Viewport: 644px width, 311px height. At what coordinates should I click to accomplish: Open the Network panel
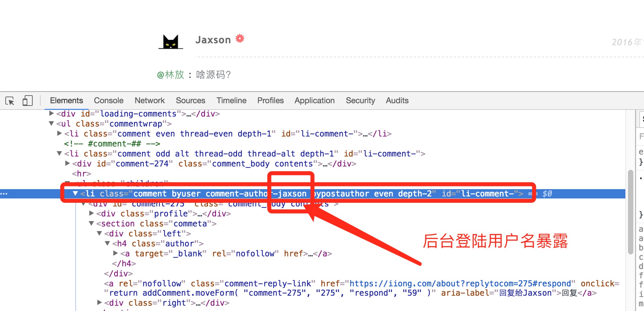(149, 101)
